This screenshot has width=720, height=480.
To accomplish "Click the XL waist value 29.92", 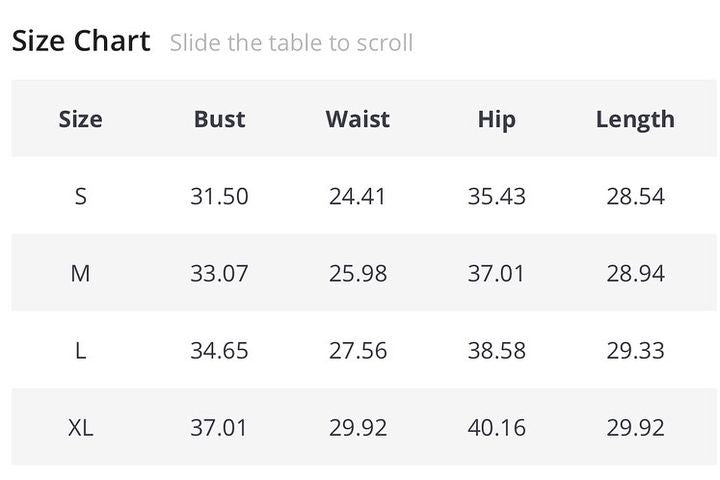I will pyautogui.click(x=357, y=428).
